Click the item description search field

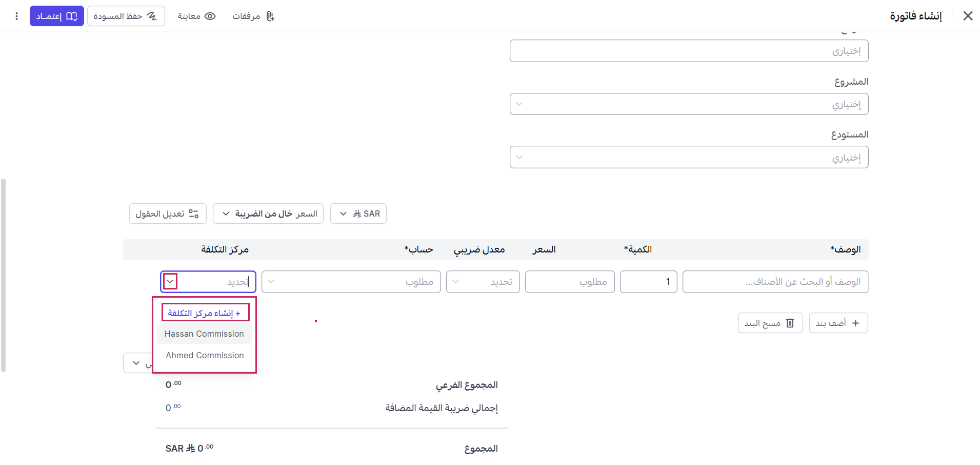coord(775,282)
